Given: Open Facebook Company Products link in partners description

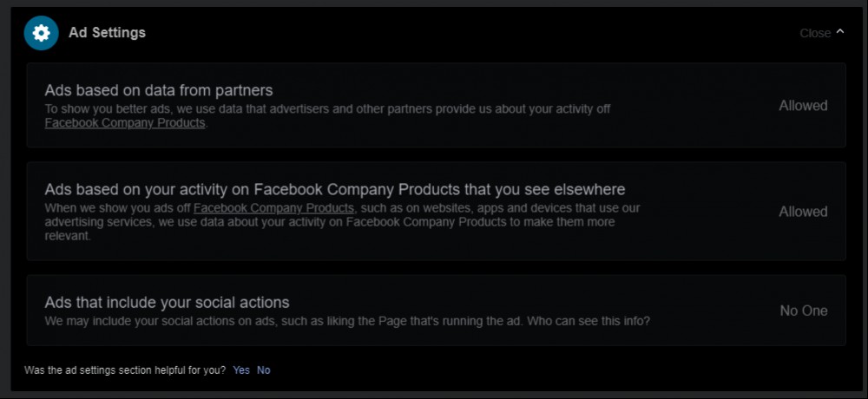Looking at the screenshot, I should point(125,123).
